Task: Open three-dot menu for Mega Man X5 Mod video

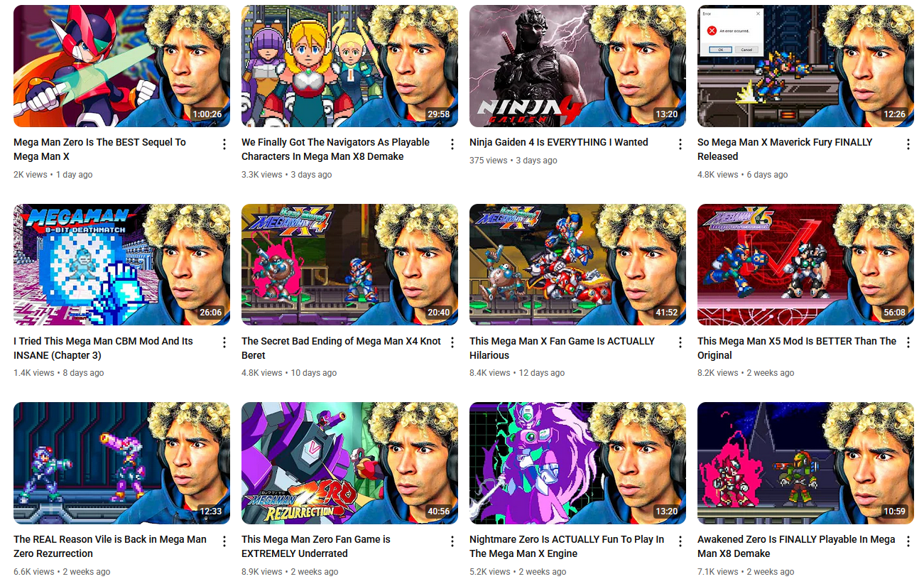Action: [x=908, y=342]
